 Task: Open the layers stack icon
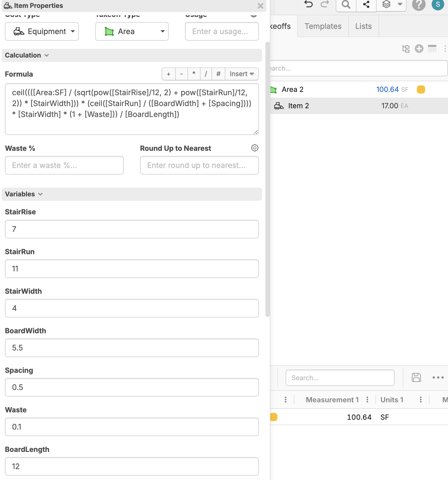click(x=386, y=4)
